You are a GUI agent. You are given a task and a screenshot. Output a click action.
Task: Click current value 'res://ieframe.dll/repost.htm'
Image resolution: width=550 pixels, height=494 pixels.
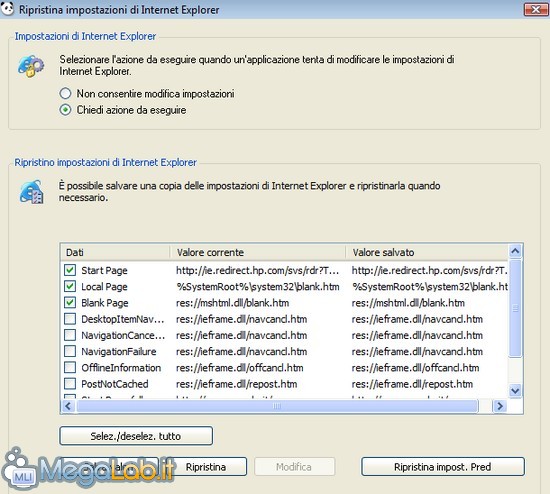[236, 384]
